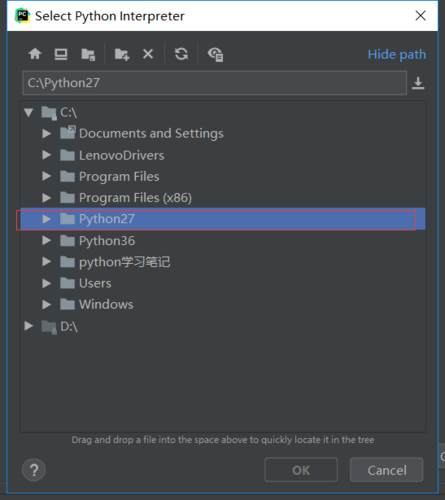Viewport: 445px width, 500px height.
Task: Expand the D:\ drive node
Action: (29, 326)
